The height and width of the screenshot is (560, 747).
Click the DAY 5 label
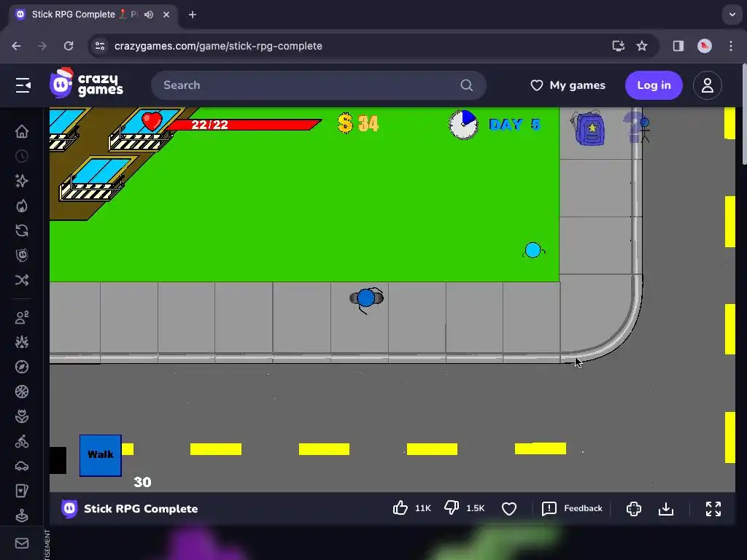[514, 125]
